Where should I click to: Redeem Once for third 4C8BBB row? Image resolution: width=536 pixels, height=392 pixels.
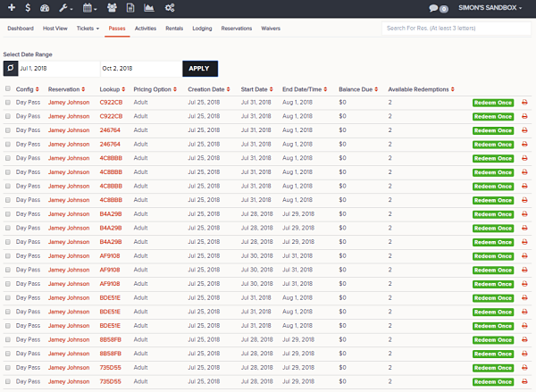493,187
